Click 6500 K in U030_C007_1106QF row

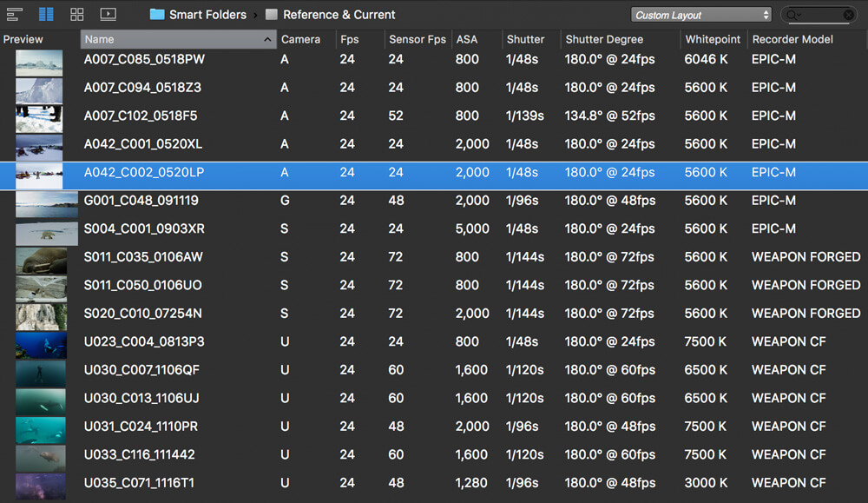click(x=705, y=370)
